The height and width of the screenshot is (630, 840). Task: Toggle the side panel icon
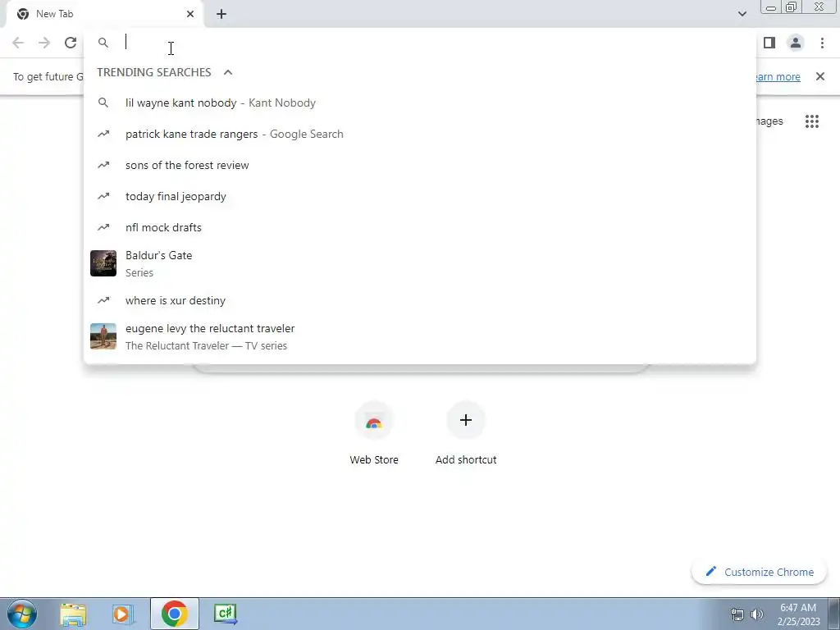click(769, 43)
